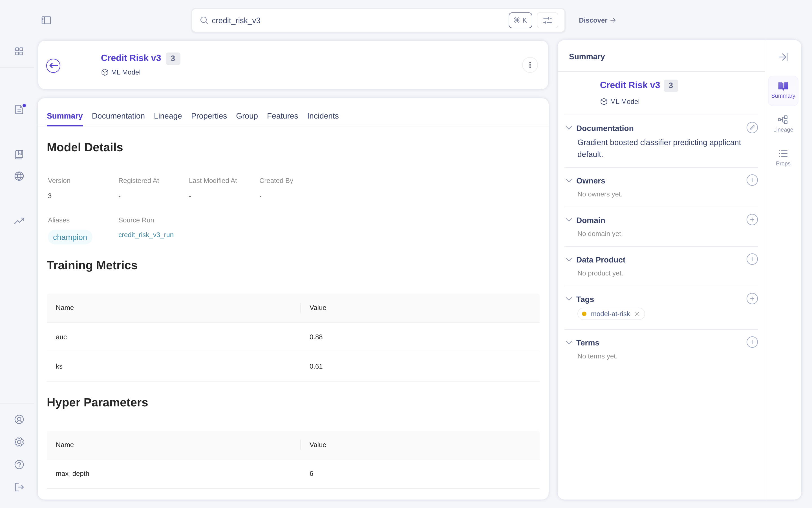Select the Lineage icon in side rail

(783, 124)
